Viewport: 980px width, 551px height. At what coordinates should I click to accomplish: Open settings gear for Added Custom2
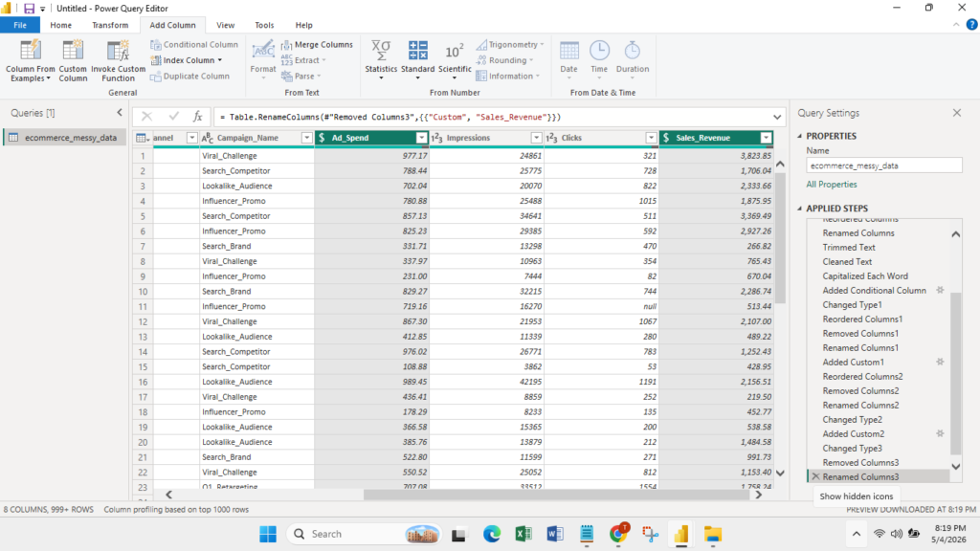[940, 433]
